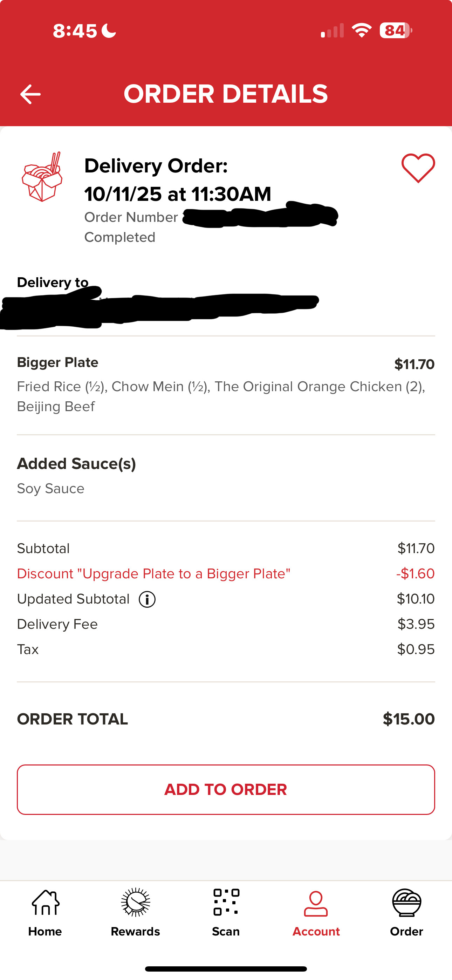Tap the iOS home indicator bar
The height and width of the screenshot is (980, 452).
click(226, 968)
